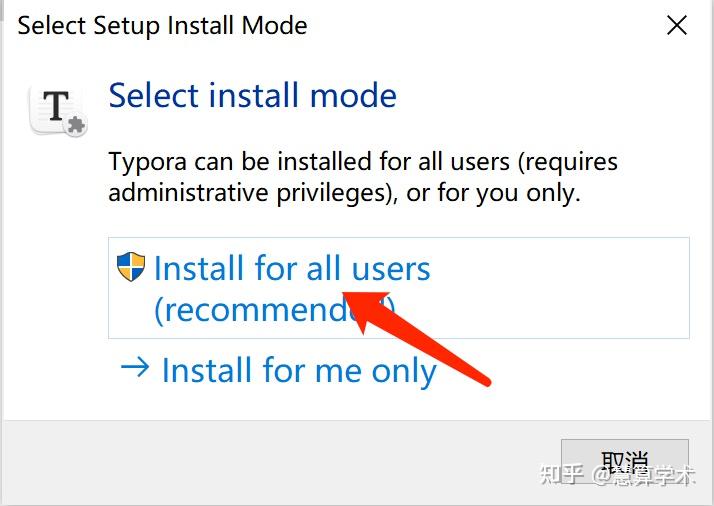Image resolution: width=714 pixels, height=506 pixels.
Task: Click the 知乎 watermark text
Action: [x=561, y=475]
